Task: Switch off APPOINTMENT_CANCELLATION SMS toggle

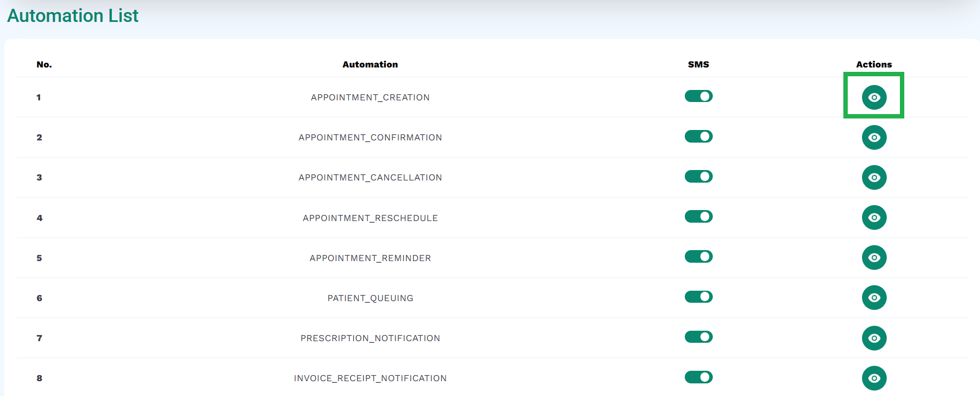Action: (699, 176)
